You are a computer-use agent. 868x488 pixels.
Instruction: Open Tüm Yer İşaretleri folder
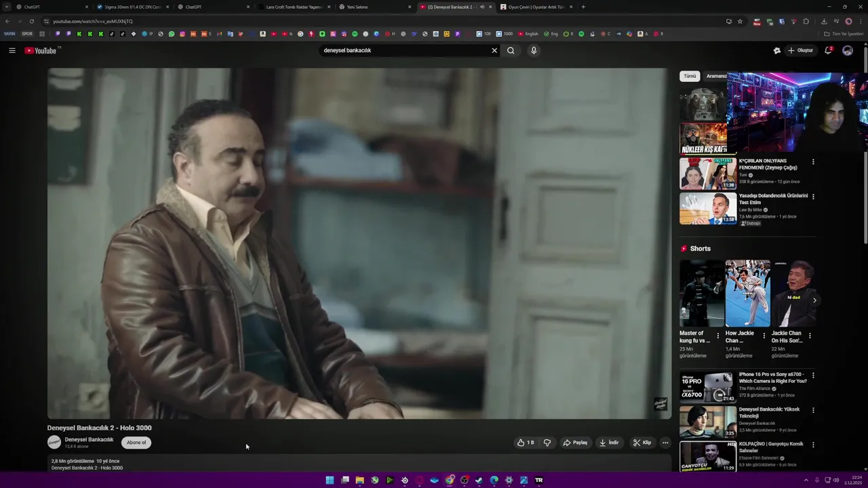844,33
